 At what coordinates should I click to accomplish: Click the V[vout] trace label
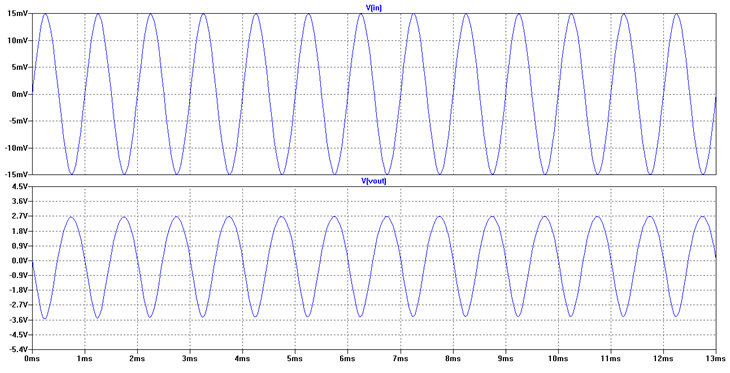374,181
